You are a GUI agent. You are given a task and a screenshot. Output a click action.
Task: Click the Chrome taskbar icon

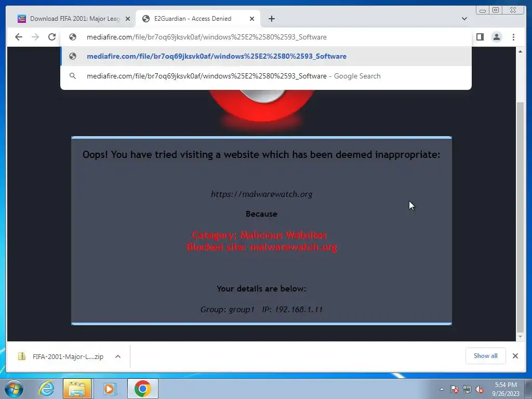pos(142,389)
